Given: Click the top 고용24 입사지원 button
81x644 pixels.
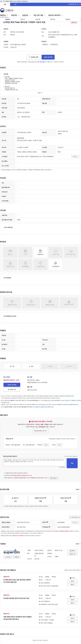Looking at the screenshot, I should [48, 57].
